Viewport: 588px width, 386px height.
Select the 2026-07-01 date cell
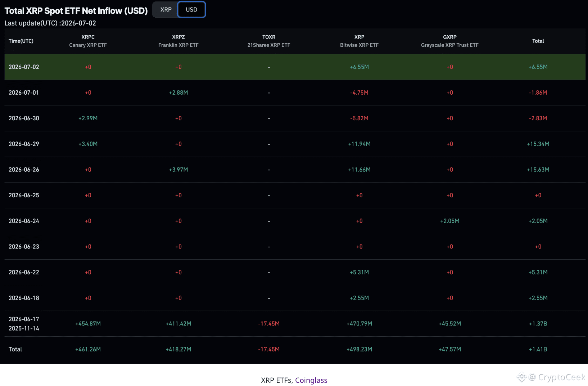(x=24, y=93)
